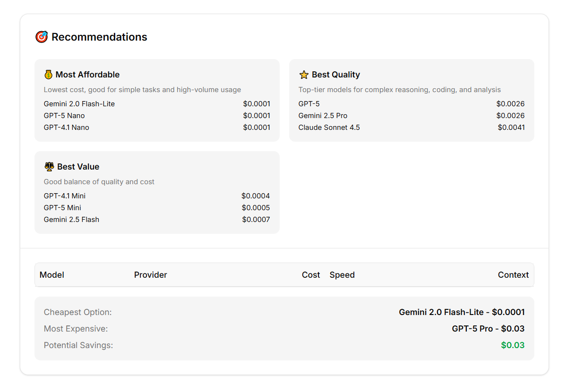Image resolution: width=566 pixels, height=392 pixels.
Task: Click the medal icon on Most Affordable card
Action: click(48, 74)
